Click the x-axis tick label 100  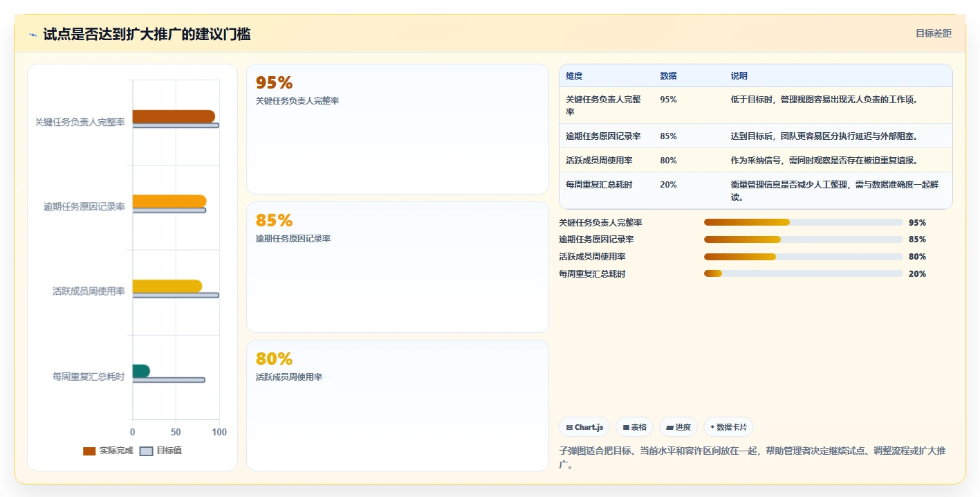point(219,432)
